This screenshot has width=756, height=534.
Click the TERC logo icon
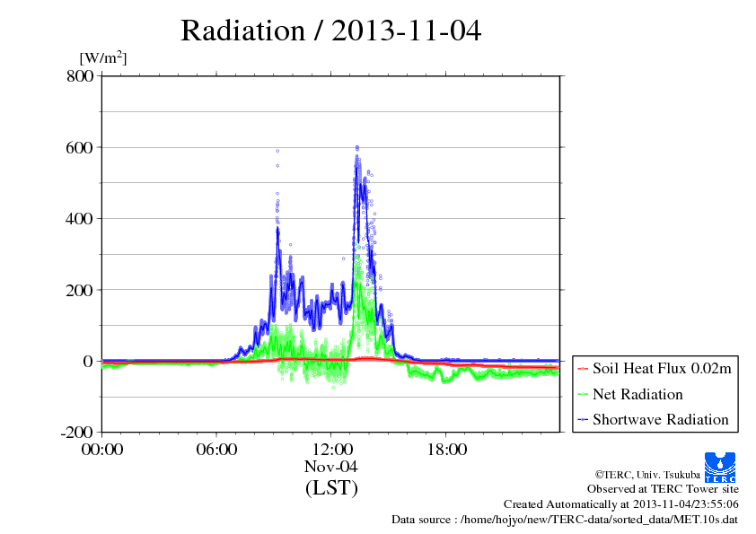pyautogui.click(x=720, y=468)
